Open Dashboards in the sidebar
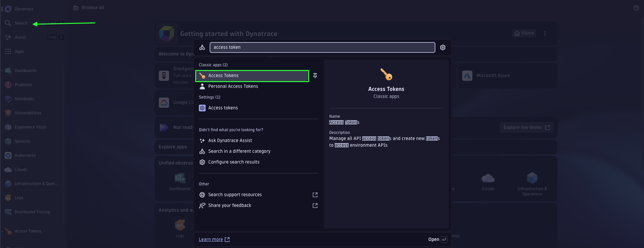Viewport: 644px width, 248px height. [26, 71]
